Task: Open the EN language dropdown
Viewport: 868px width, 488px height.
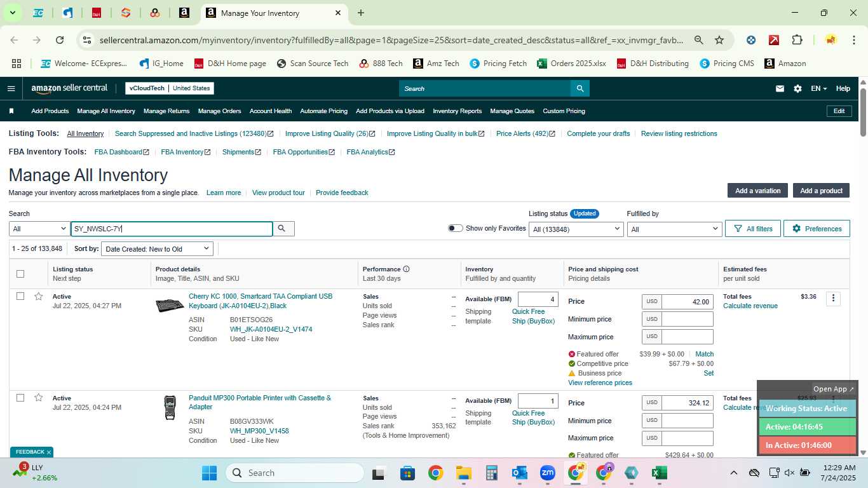Action: coord(819,89)
